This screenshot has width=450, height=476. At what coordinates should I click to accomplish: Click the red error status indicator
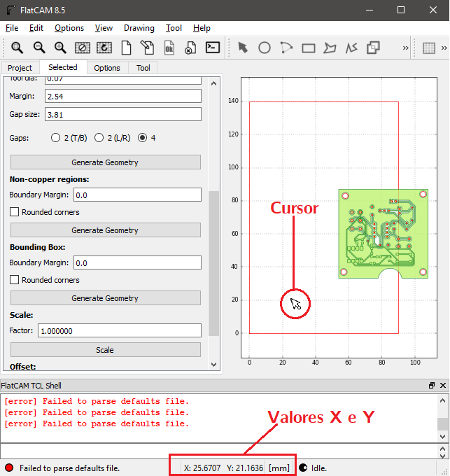pyautogui.click(x=9, y=468)
